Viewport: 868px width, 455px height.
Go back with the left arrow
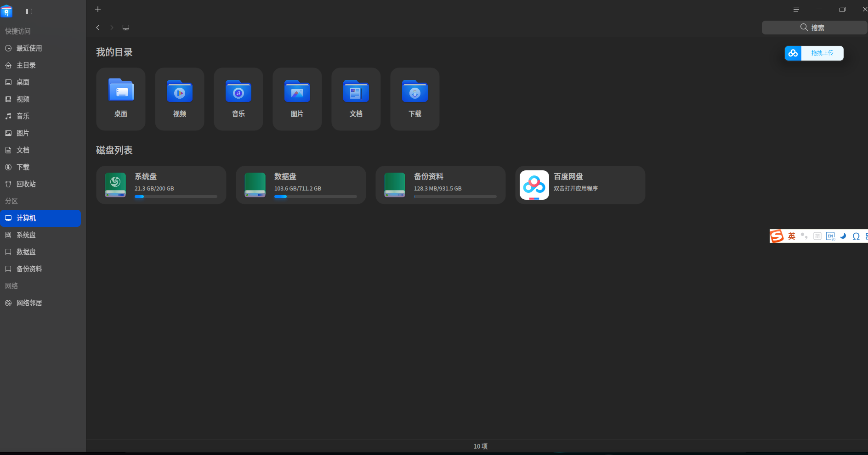click(x=98, y=28)
